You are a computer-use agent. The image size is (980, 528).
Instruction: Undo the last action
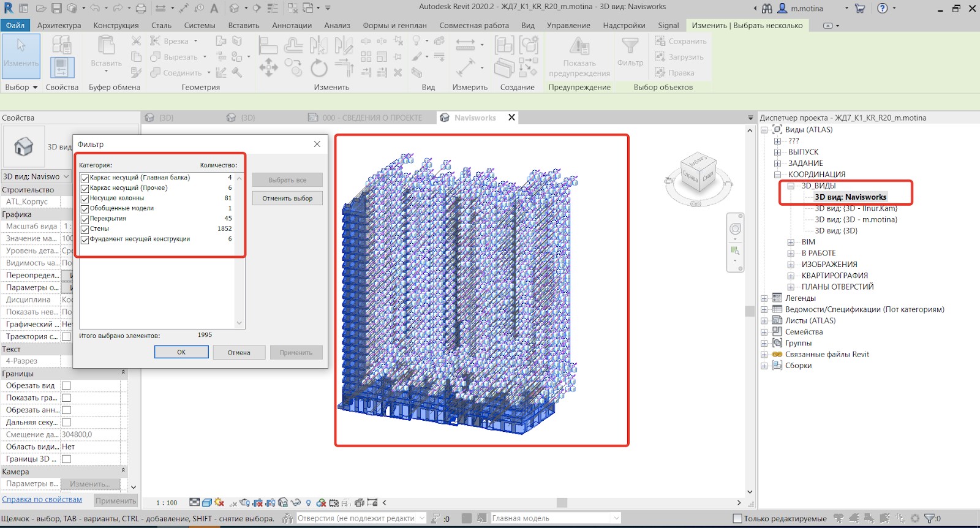pyautogui.click(x=95, y=9)
